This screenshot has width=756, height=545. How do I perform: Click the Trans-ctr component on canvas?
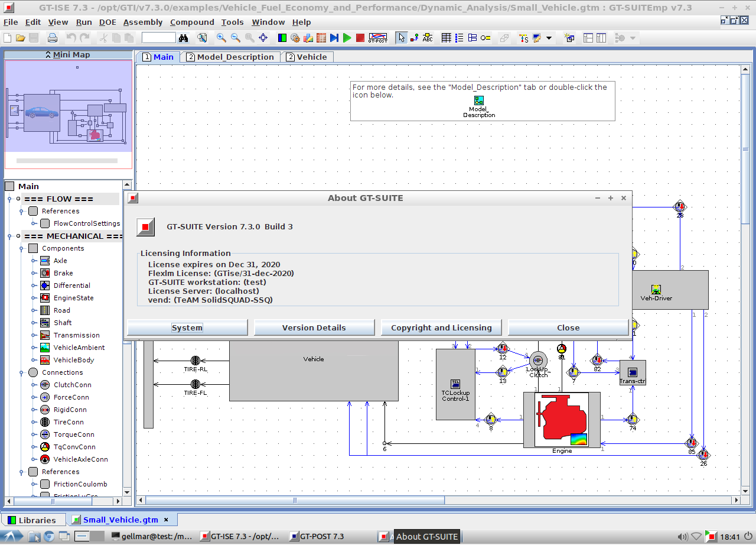(x=633, y=372)
